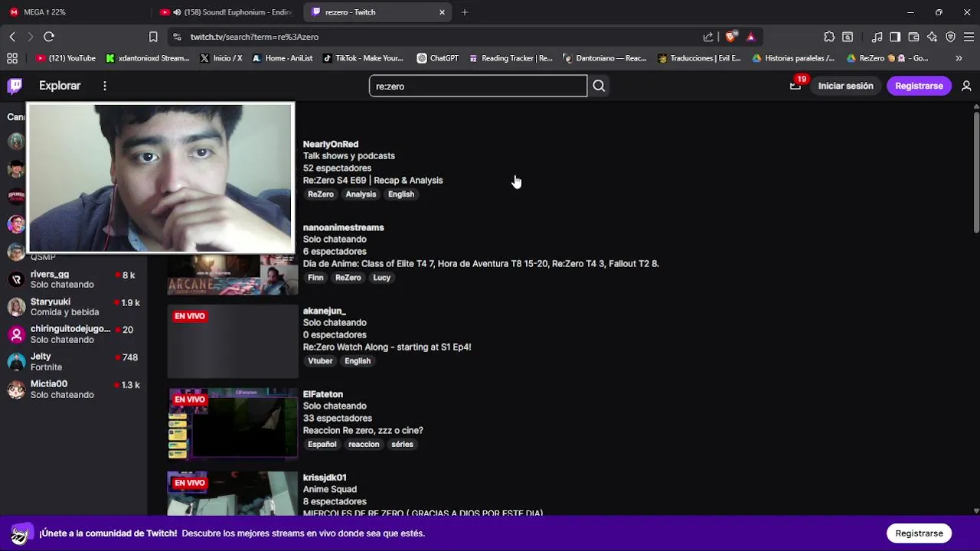The image size is (980, 551).
Task: Open the ChatGPT bookmark
Action: (x=437, y=58)
